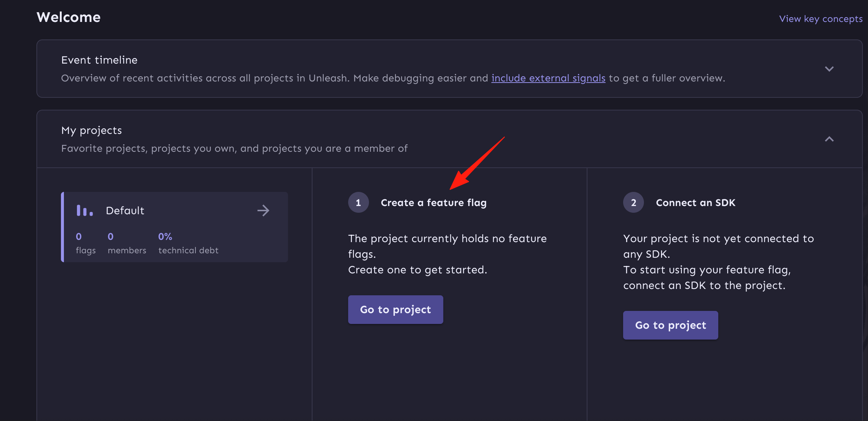Click the Connect an SDK heading

coord(696,203)
